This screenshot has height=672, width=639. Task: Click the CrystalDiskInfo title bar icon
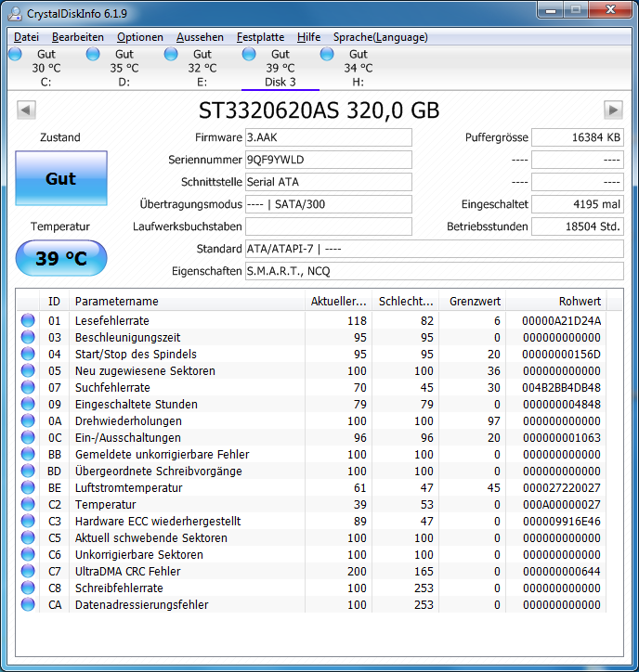15,14
